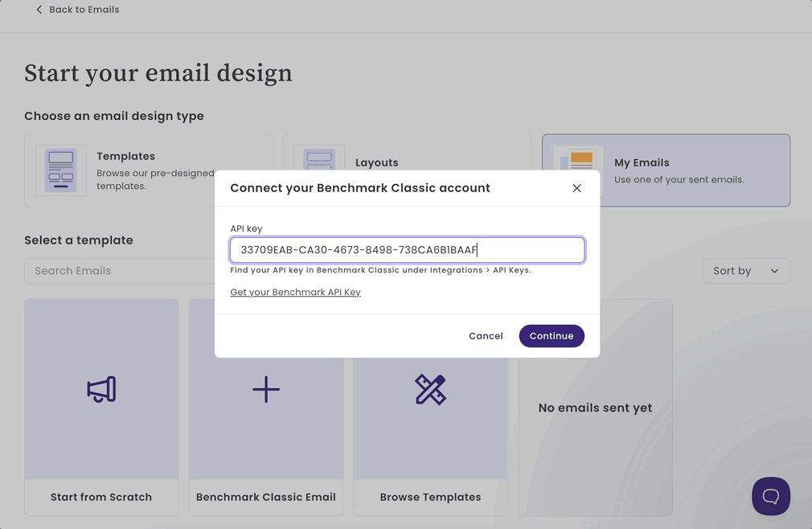The image size is (812, 529).
Task: Click the back chevron arrow icon
Action: (39, 10)
